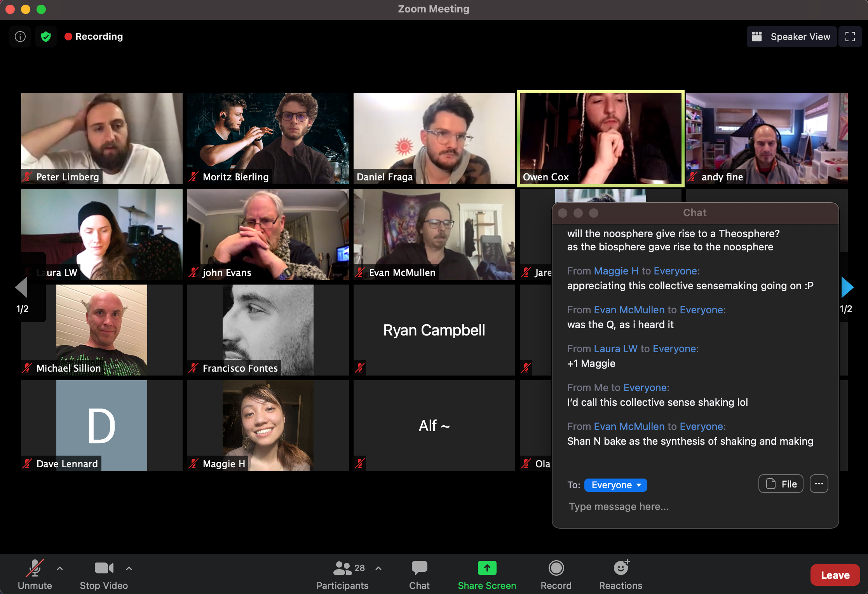
Task: Click the Share Screen icon
Action: pyautogui.click(x=487, y=568)
